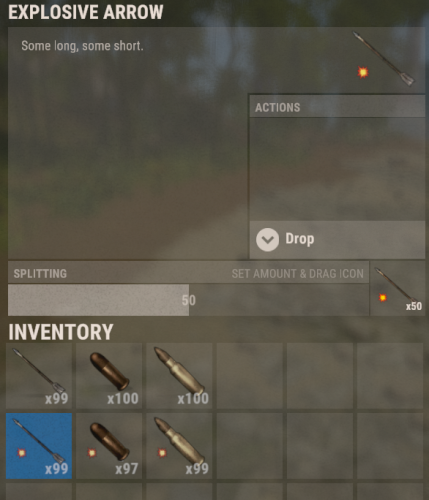Select the explosive rifle ammo x99

click(179, 446)
